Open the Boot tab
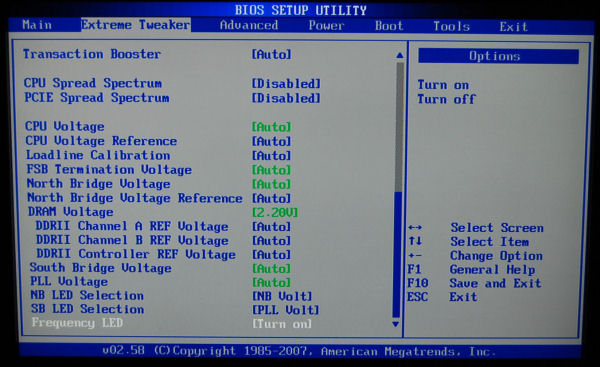This screenshot has height=367, width=600. click(389, 26)
